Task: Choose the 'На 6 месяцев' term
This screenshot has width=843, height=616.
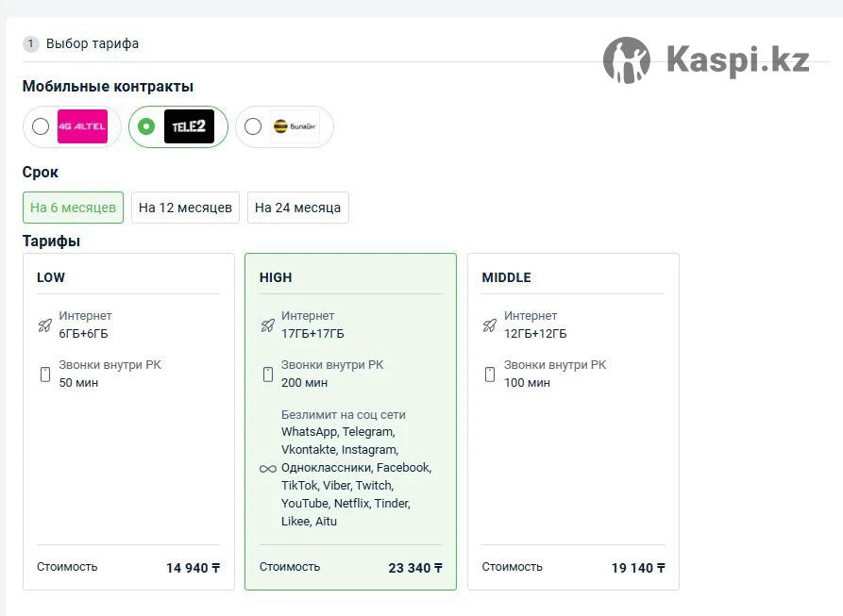Action: pyautogui.click(x=73, y=208)
